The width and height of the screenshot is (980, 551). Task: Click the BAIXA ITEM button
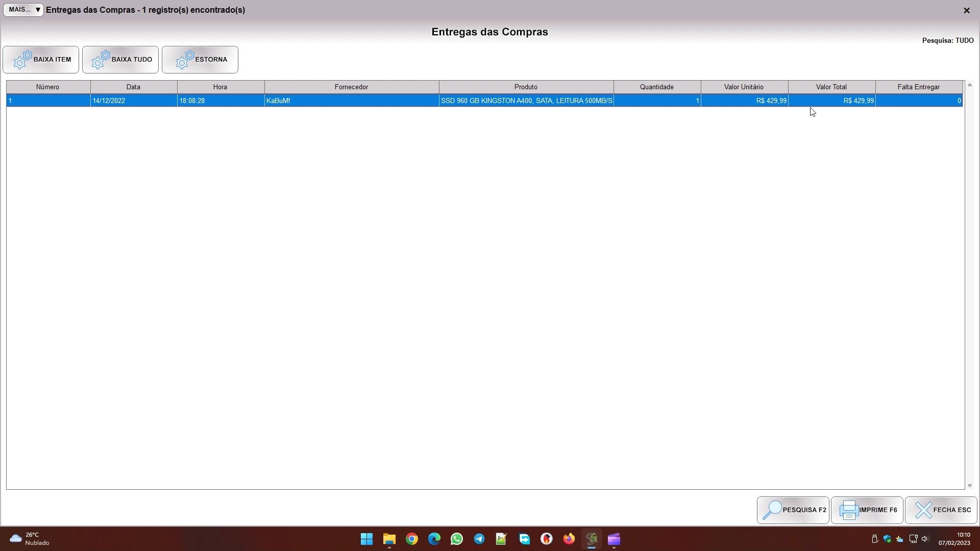tap(41, 60)
